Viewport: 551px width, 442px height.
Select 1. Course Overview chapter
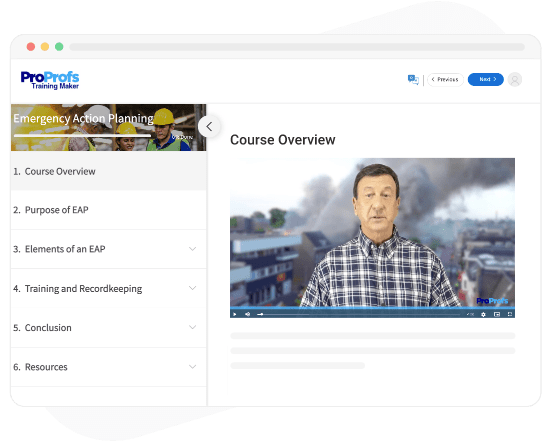[x=109, y=171]
